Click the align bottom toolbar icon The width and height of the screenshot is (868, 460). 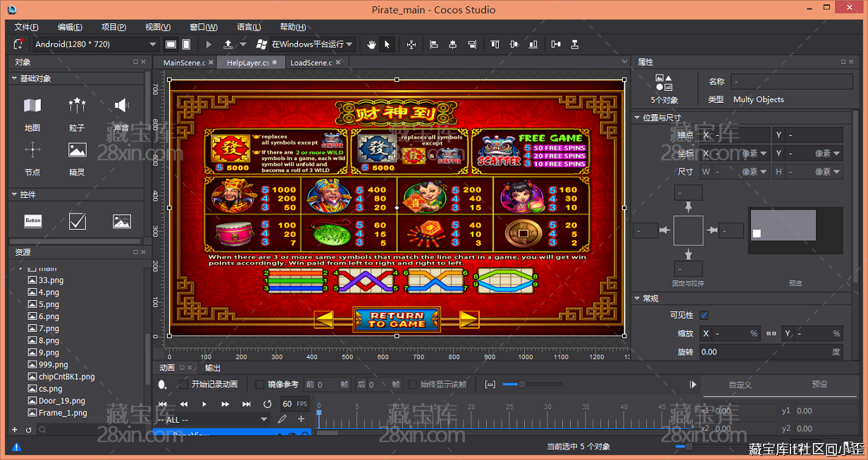[x=532, y=44]
